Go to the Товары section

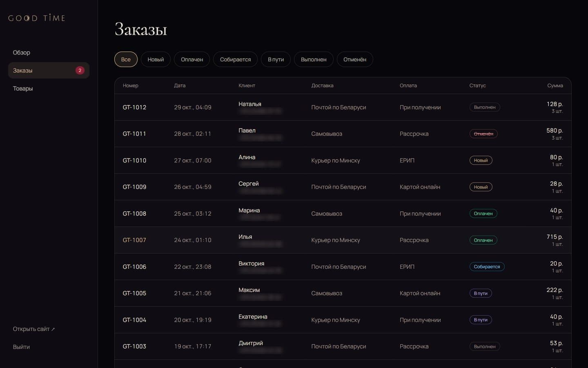pyautogui.click(x=49, y=88)
